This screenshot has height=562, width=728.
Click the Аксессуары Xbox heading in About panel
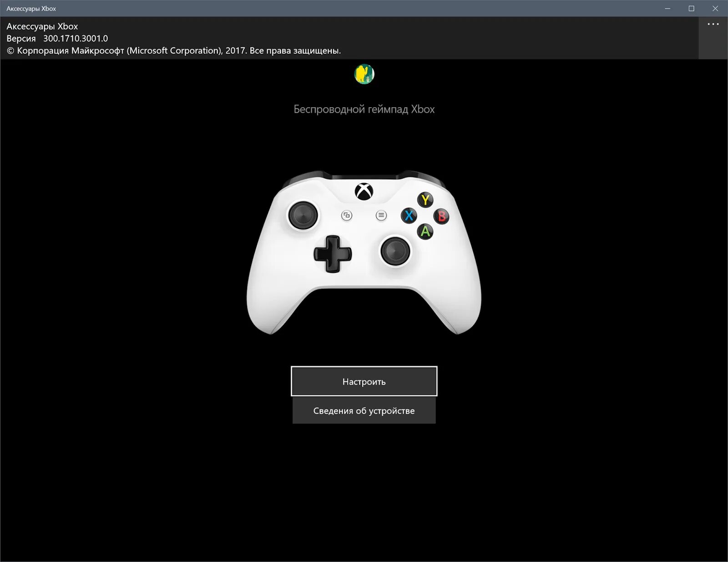pos(42,26)
